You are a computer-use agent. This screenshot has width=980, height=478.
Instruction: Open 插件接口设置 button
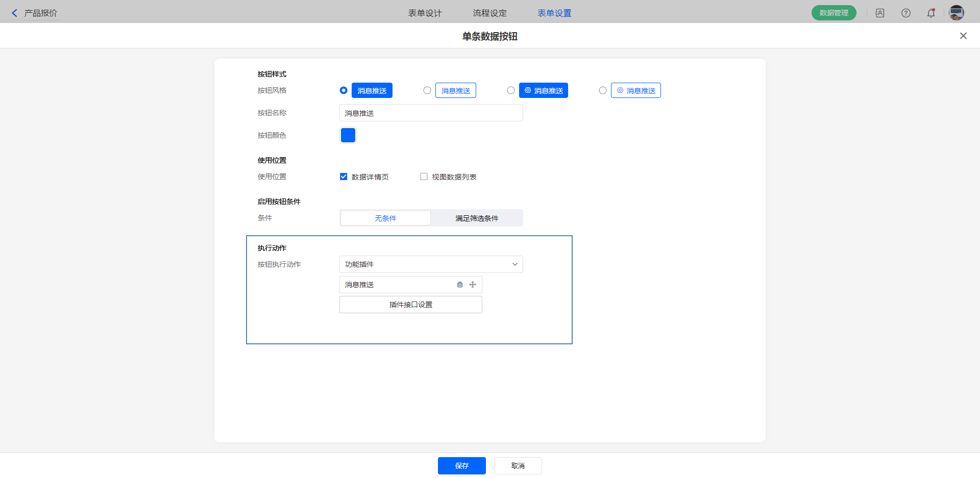(410, 305)
